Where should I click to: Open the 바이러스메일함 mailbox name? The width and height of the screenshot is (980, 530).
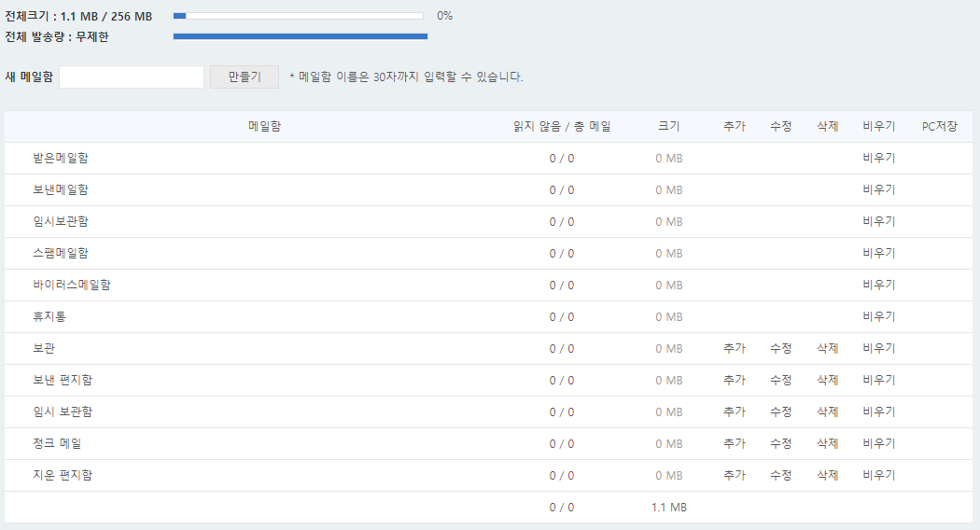coord(72,285)
